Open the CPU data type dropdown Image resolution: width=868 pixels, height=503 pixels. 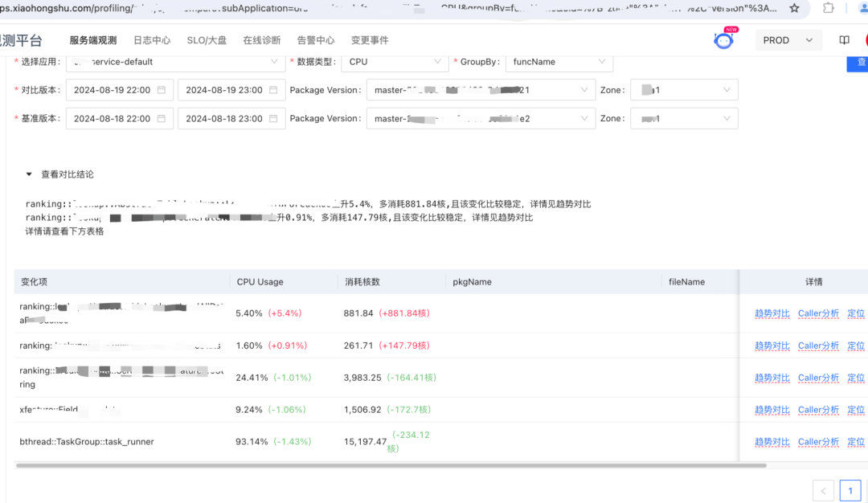[394, 62]
